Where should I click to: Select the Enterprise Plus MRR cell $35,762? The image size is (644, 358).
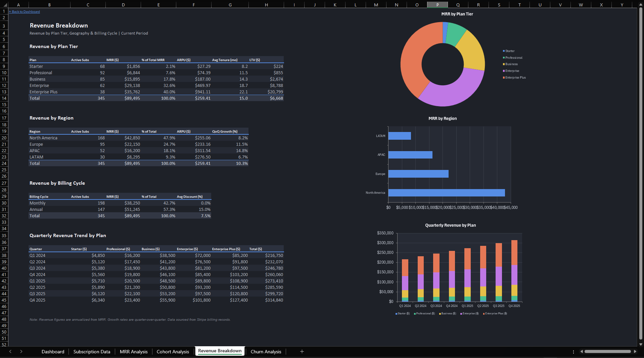point(132,92)
